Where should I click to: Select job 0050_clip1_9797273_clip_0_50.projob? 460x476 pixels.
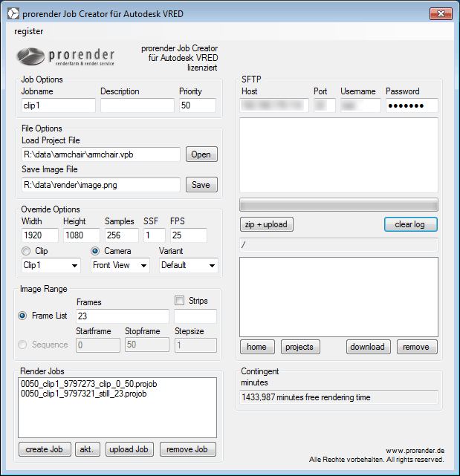[88, 384]
